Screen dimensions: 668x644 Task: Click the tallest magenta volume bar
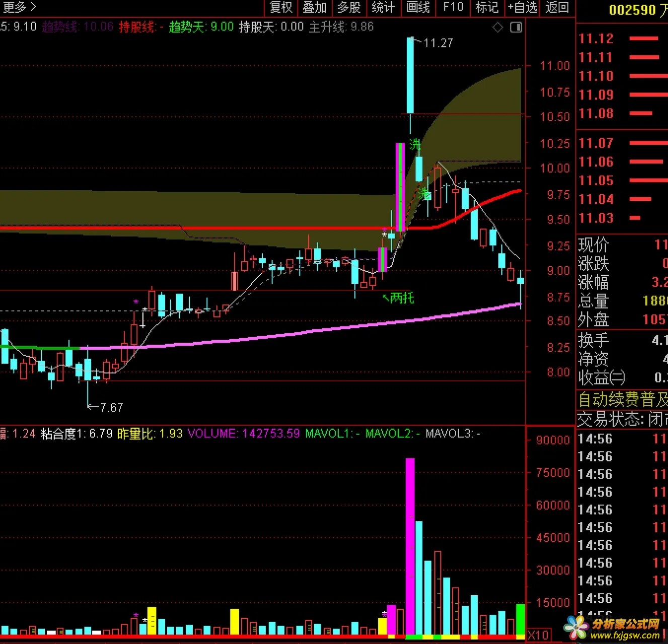[410, 546]
